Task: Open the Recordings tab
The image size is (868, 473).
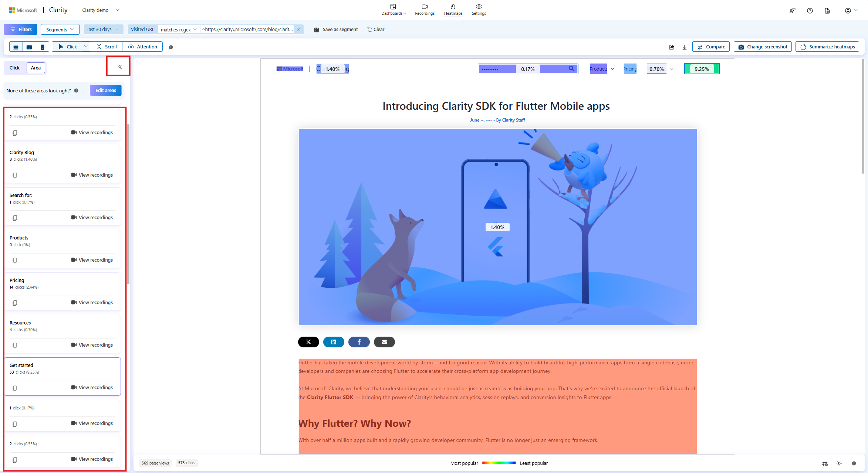Action: click(425, 10)
